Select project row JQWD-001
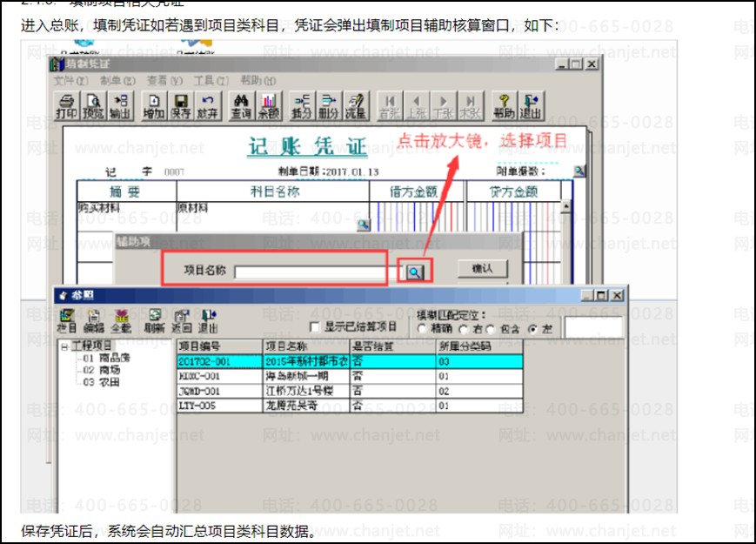The height and width of the screenshot is (544, 756). point(350,391)
